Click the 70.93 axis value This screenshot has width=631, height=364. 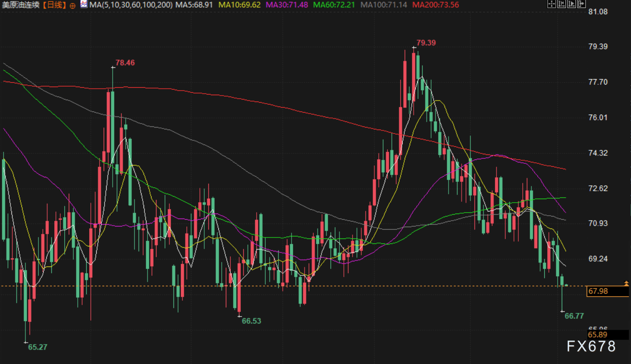pos(598,224)
